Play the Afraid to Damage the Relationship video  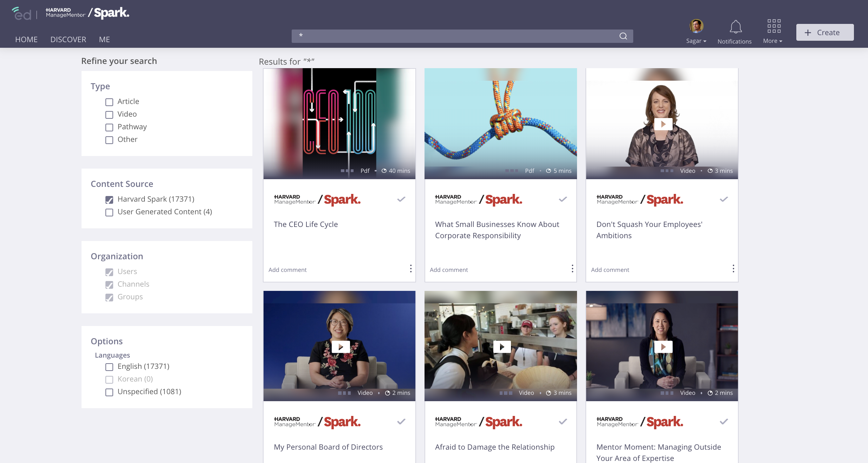click(501, 347)
